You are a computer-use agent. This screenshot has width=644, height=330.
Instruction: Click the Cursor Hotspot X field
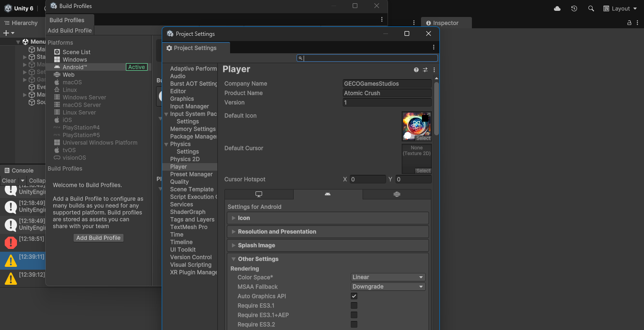coord(368,179)
